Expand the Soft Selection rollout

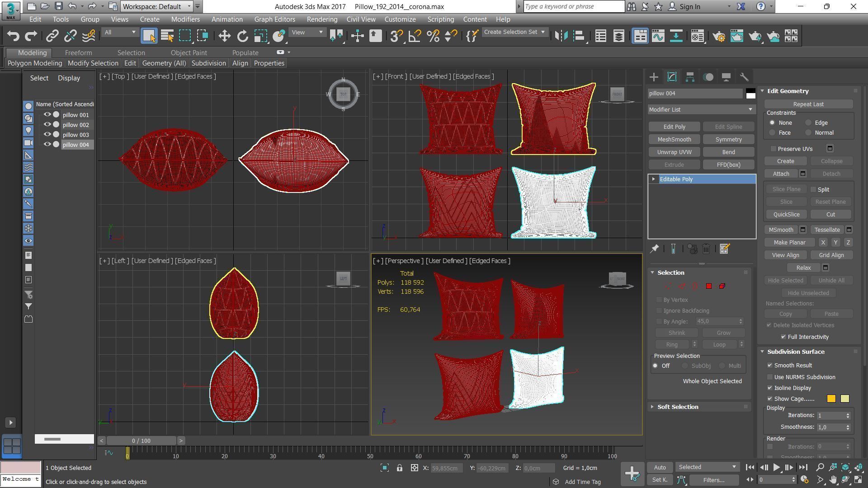point(678,407)
